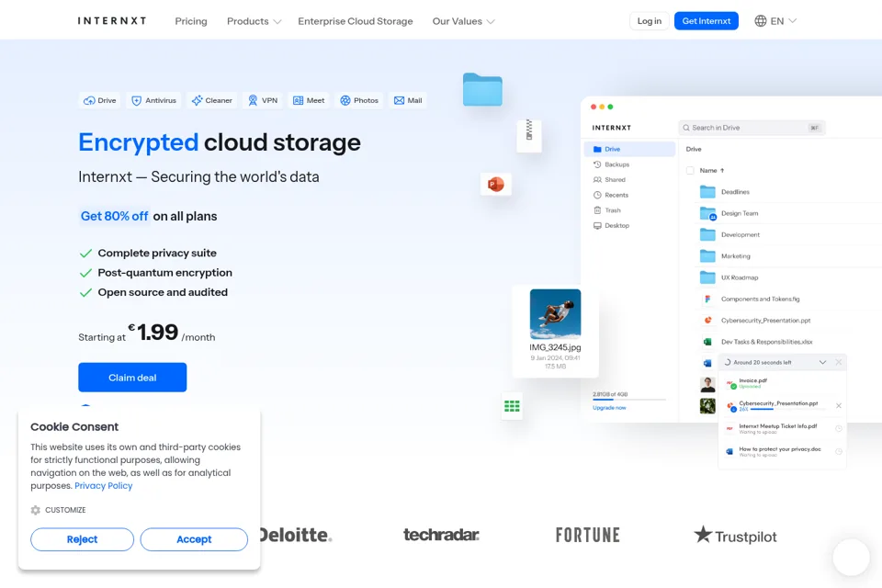Open the Marketing folder
Image resolution: width=882 pixels, height=588 pixels.
pyautogui.click(x=725, y=256)
